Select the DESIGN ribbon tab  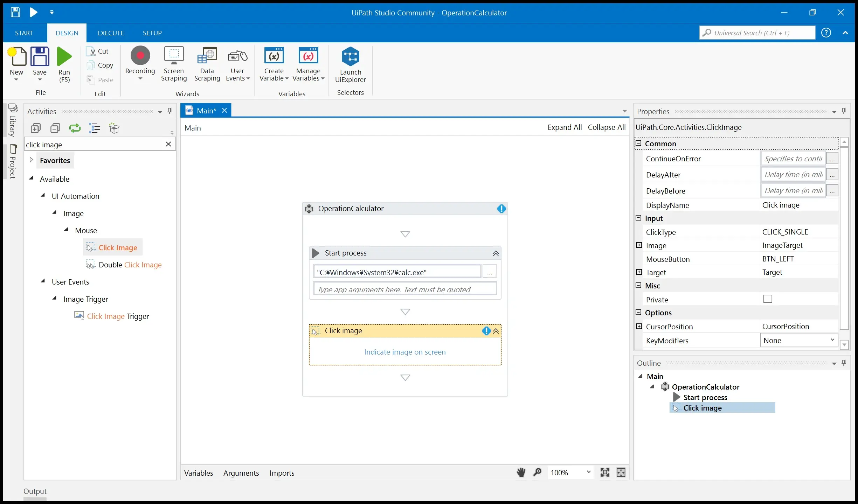[x=67, y=33]
